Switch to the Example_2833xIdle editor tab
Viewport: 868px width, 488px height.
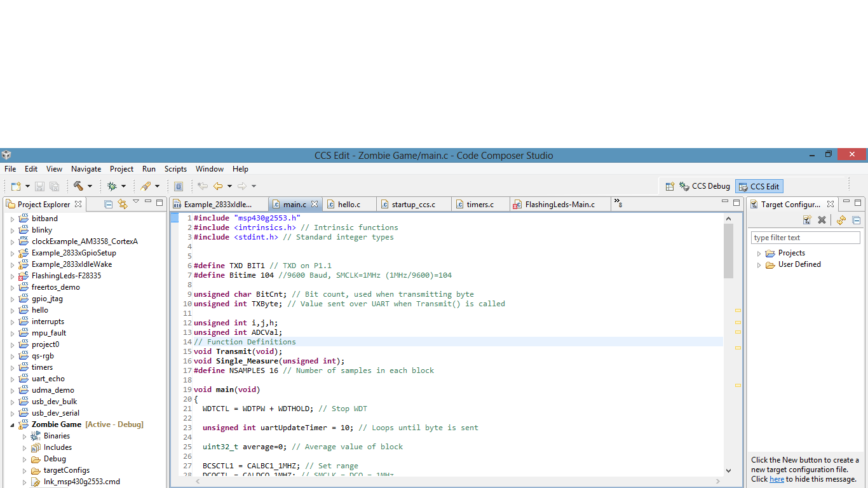click(218, 204)
